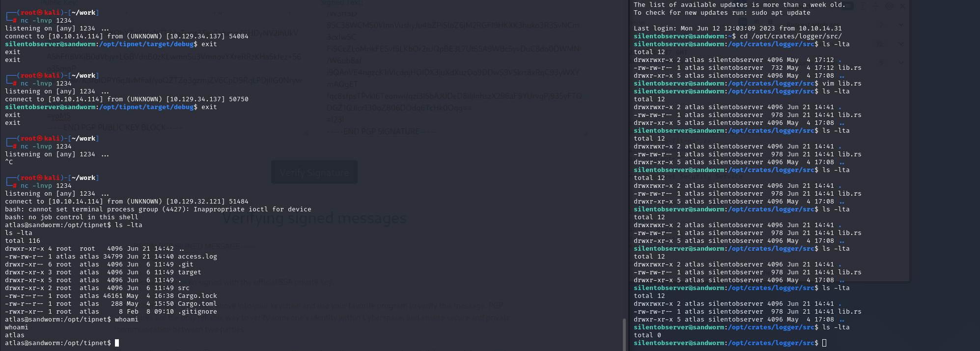The image size is (980, 351).
Task: Click the 'available updates is more than a week old' line
Action: 740,5
